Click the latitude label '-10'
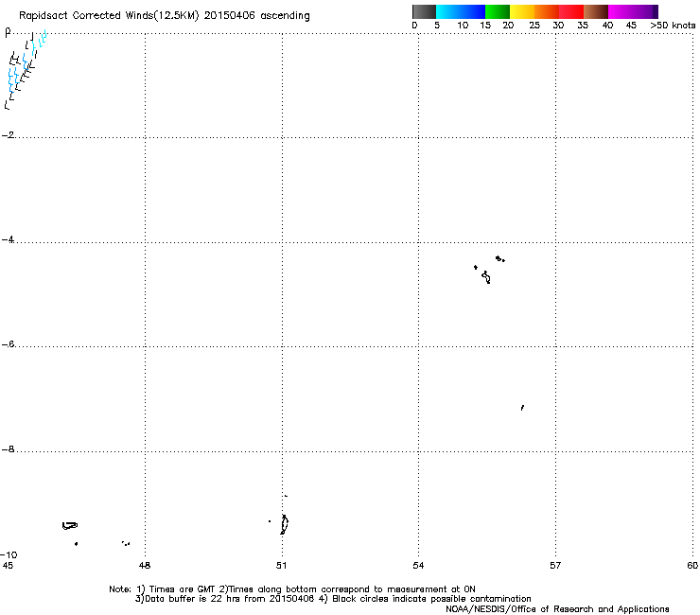 [9, 554]
